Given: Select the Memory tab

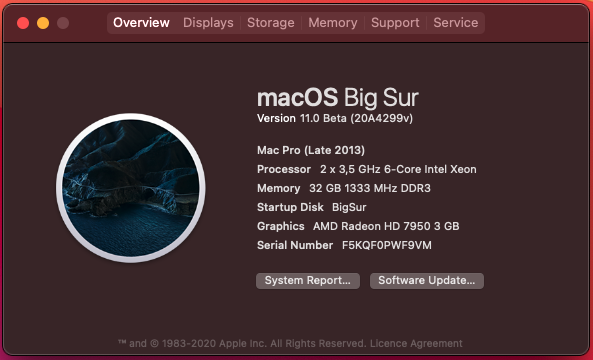Looking at the screenshot, I should pyautogui.click(x=333, y=23).
